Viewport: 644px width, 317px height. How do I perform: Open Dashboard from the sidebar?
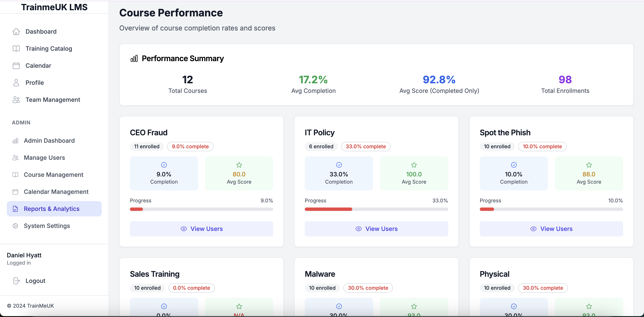pos(54,32)
